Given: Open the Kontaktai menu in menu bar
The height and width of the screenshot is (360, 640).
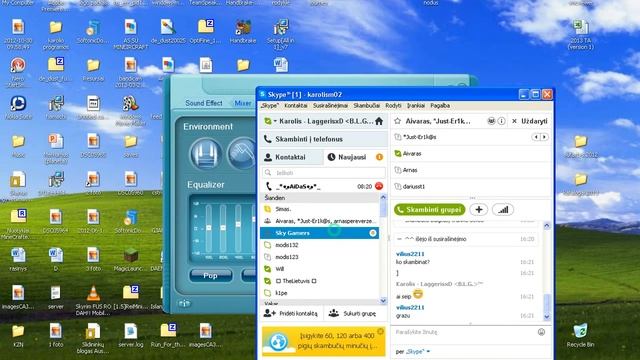Looking at the screenshot, I should coord(296,105).
